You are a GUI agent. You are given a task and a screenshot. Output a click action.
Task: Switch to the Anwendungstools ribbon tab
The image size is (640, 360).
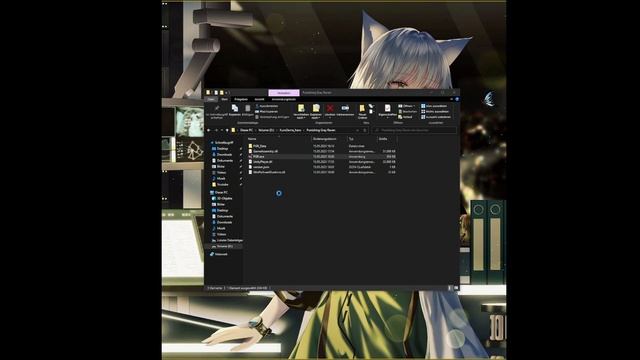coord(284,99)
